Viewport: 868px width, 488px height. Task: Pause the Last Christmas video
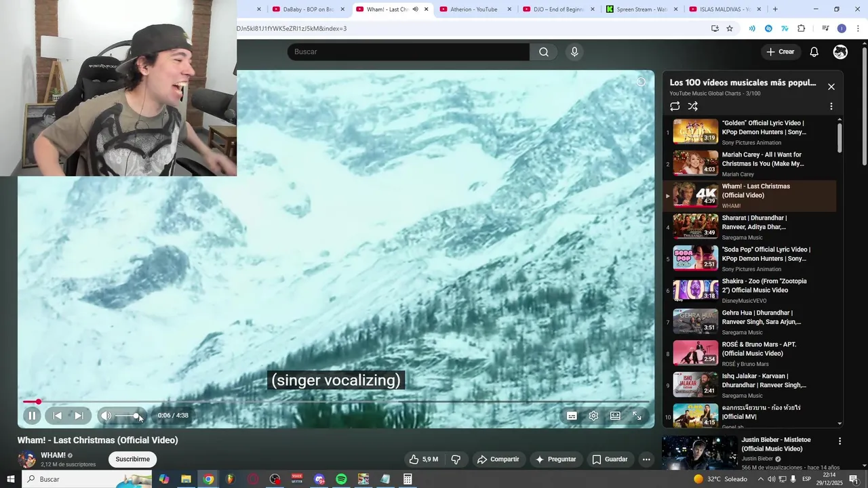click(x=32, y=415)
